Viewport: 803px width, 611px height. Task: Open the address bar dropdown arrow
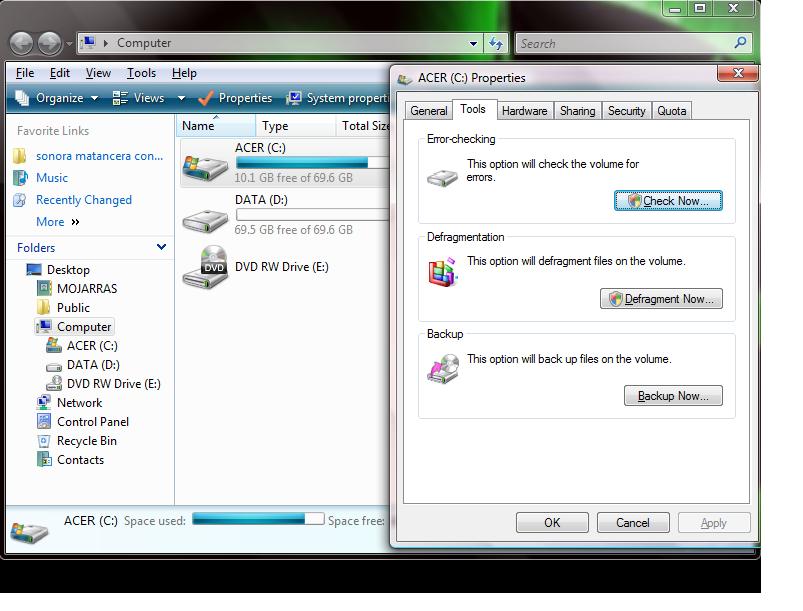[474, 44]
